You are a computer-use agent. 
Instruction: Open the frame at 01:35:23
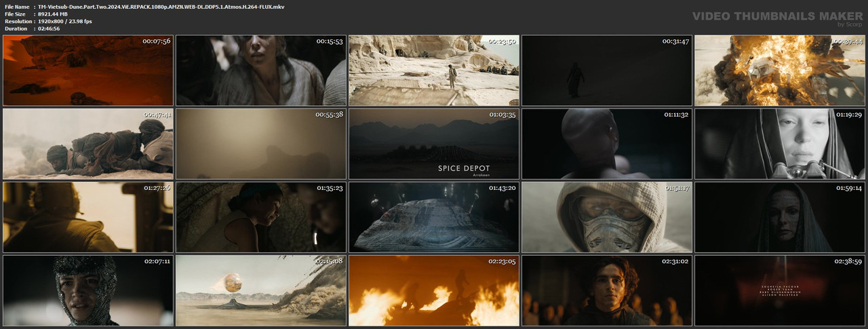pyautogui.click(x=261, y=217)
